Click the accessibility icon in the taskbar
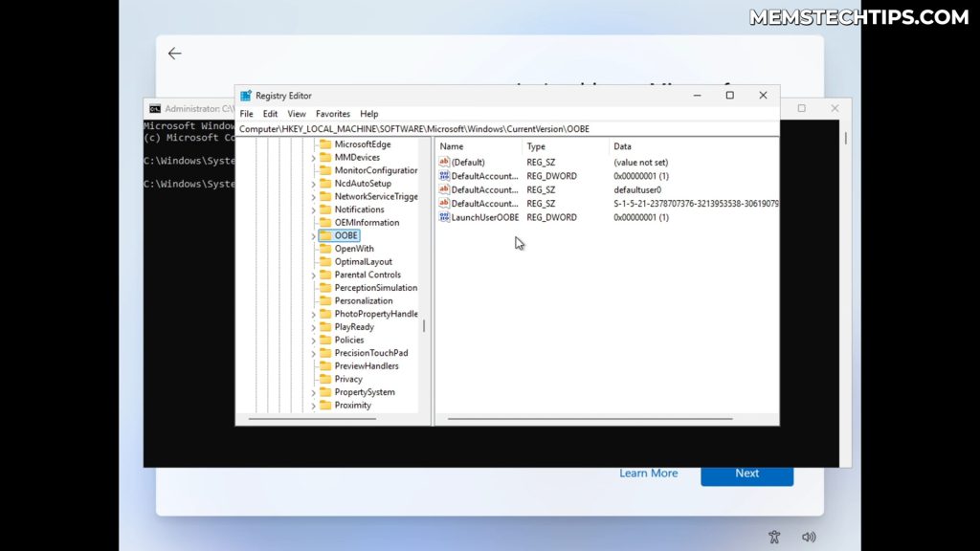Viewport: 980px width, 551px height. [774, 537]
